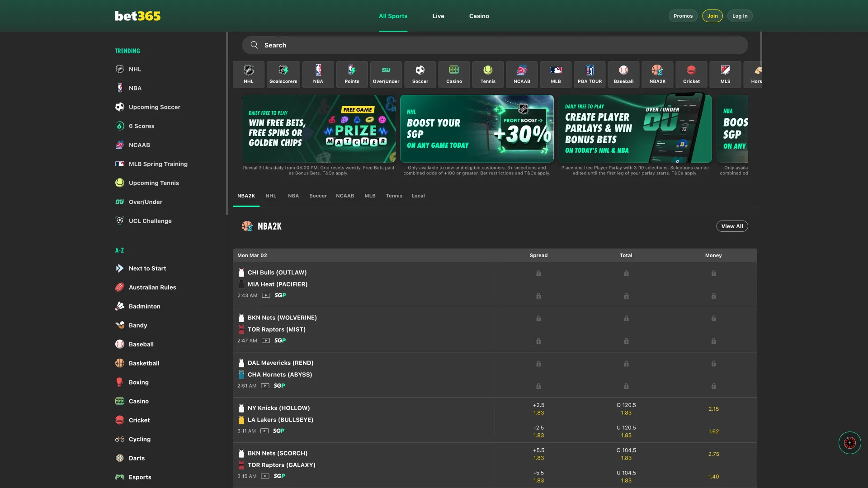Image resolution: width=868 pixels, height=488 pixels.
Task: Open the Tennis shortcut tile
Action: point(488,74)
